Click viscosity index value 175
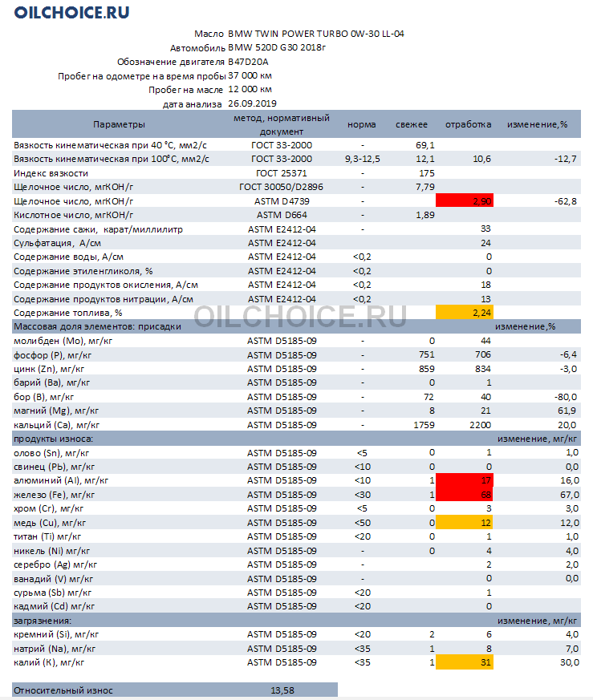 tap(427, 173)
